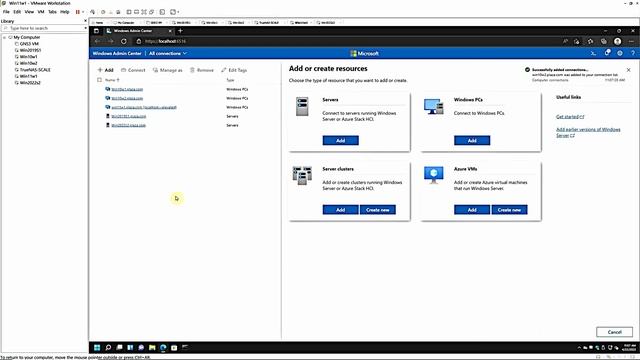Open the browser extensions icon
This screenshot has width=640, height=360.
point(590,41)
